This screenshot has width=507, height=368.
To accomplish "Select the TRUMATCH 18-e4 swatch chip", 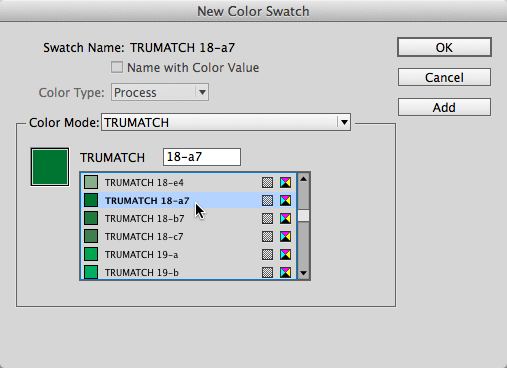I will pyautogui.click(x=91, y=182).
